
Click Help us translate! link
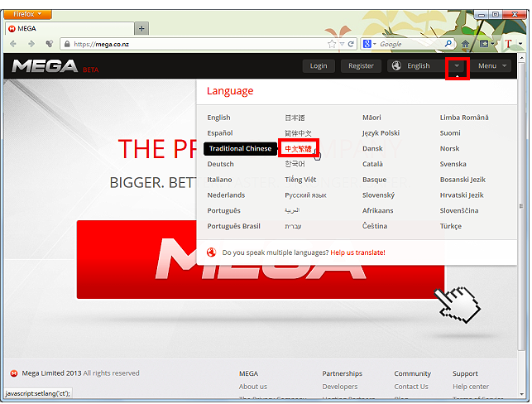click(x=357, y=252)
